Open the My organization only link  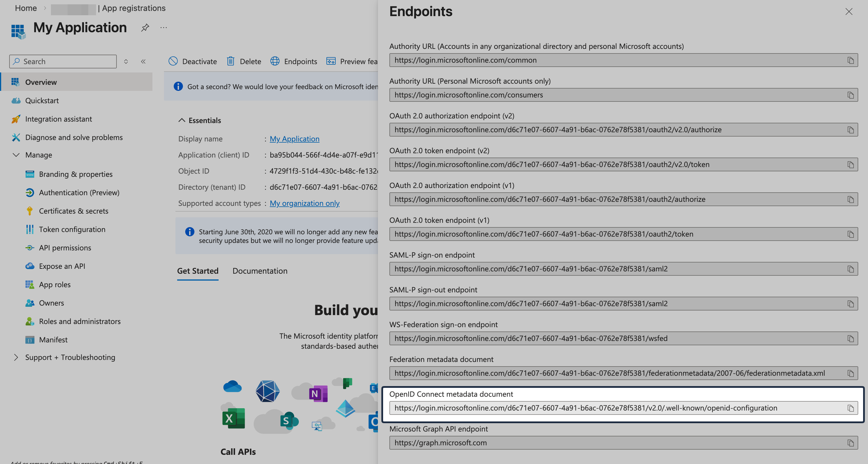[304, 203]
